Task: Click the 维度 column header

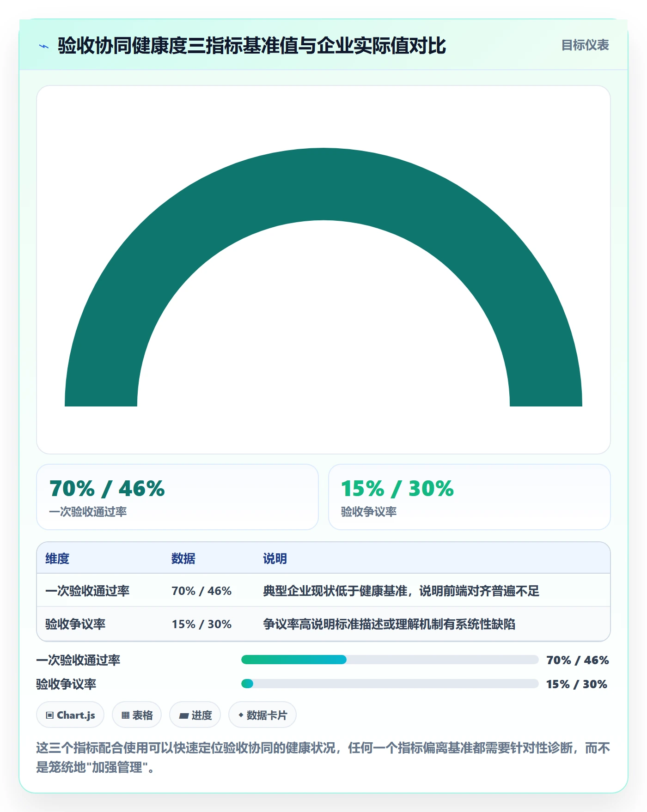Action: click(57, 558)
